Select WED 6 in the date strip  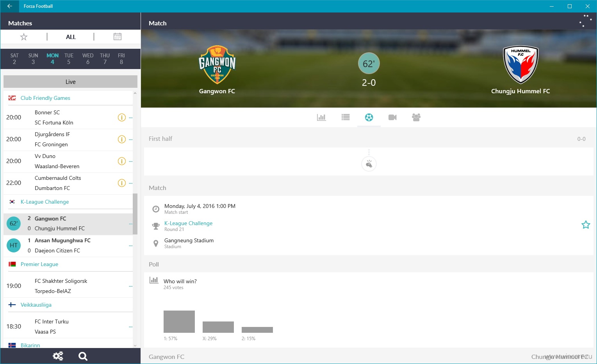[88, 59]
